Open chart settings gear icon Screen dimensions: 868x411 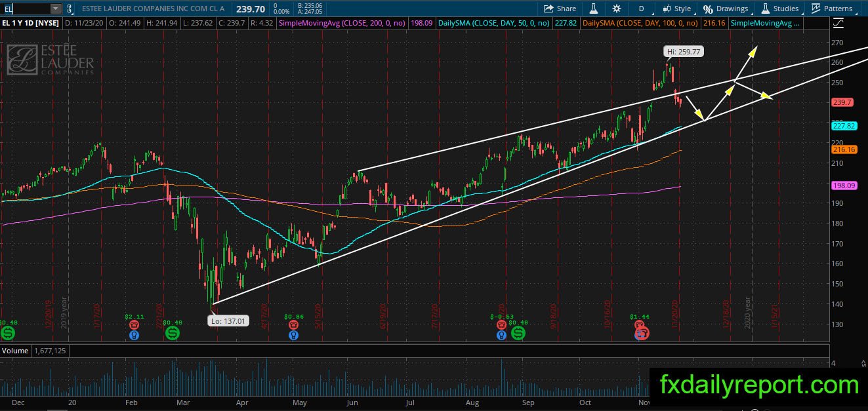[x=617, y=9]
